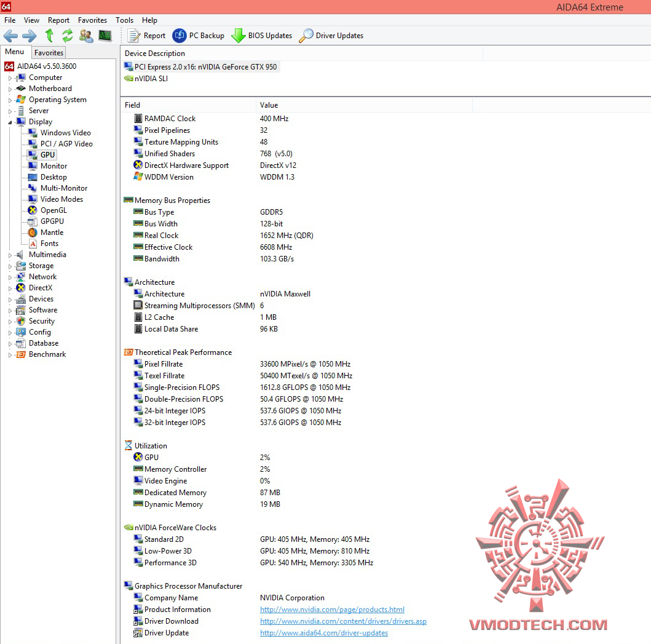
Task: Click the GPGPU icon in the tree
Action: [33, 221]
